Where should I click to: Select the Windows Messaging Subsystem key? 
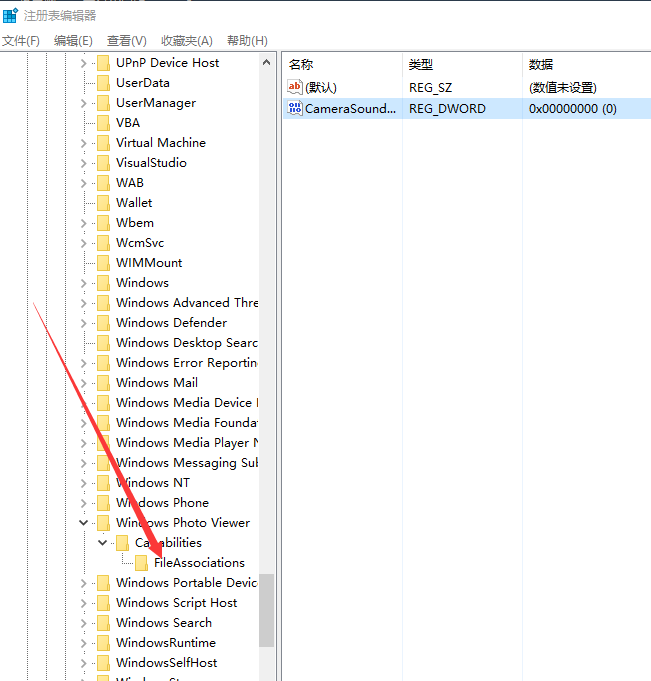[187, 463]
